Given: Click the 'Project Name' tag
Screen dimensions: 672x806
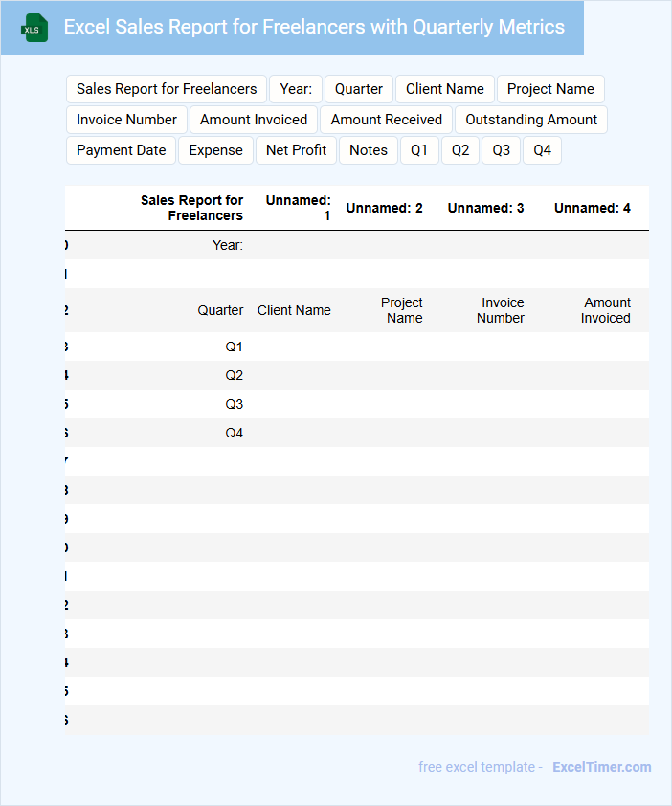Looking at the screenshot, I should pyautogui.click(x=550, y=89).
